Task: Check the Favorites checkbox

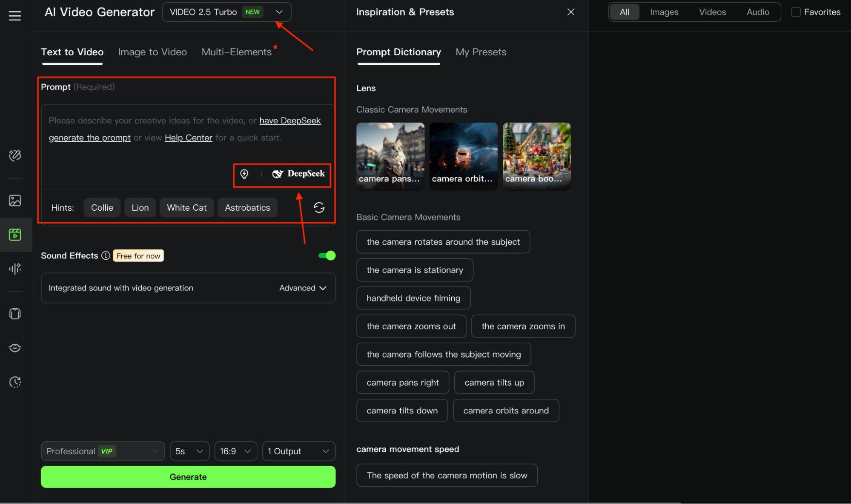Action: coord(795,12)
